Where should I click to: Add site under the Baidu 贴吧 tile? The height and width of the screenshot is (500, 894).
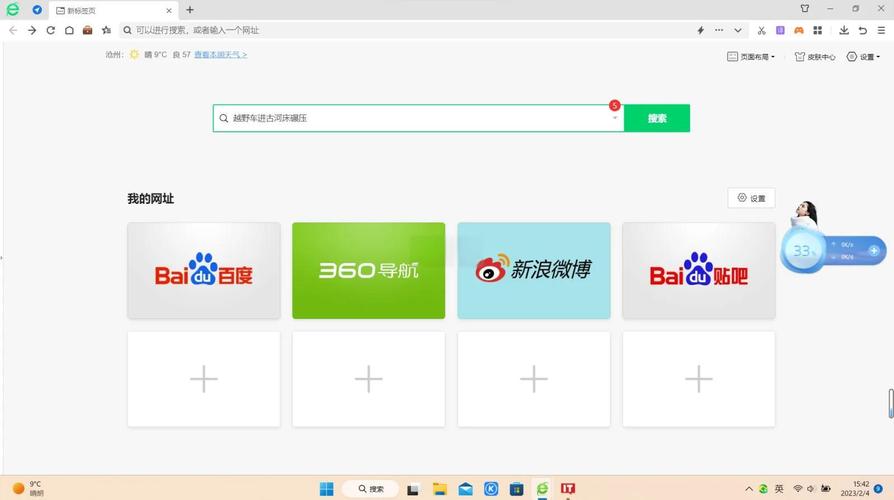(x=698, y=379)
